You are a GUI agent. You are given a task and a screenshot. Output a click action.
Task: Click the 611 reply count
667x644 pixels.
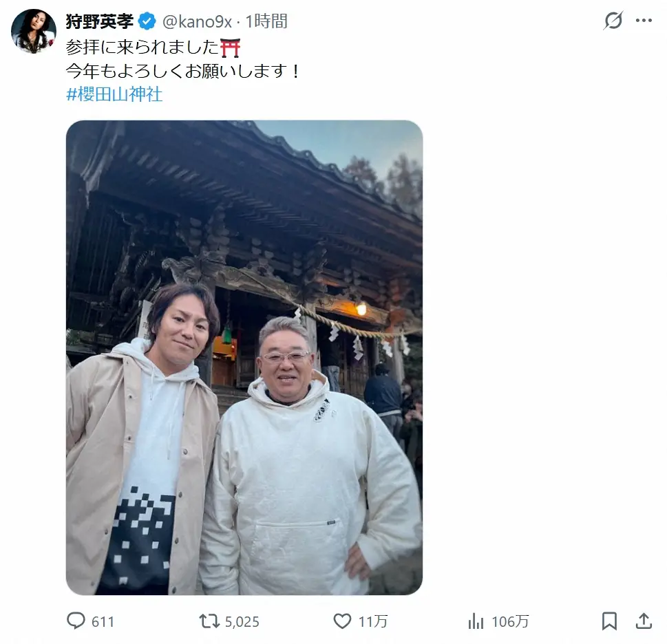pos(103,622)
